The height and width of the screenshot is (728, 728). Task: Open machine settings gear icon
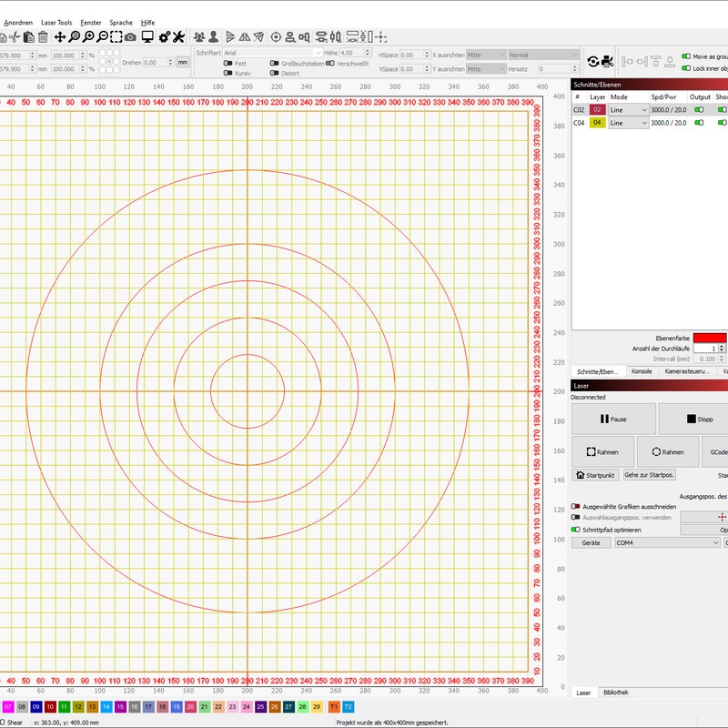tap(164, 36)
